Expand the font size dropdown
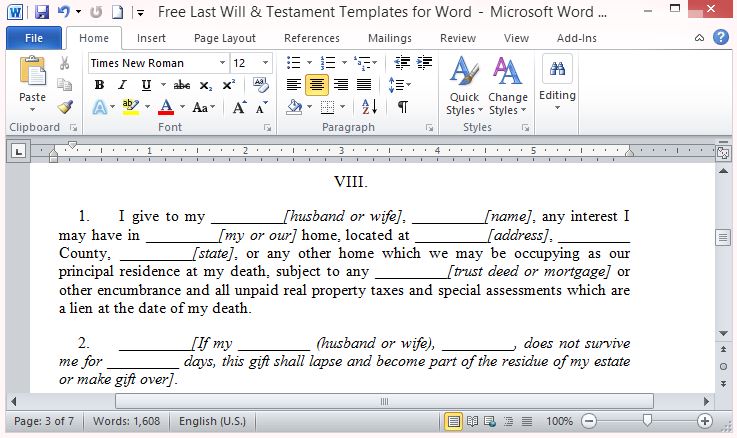 (264, 63)
